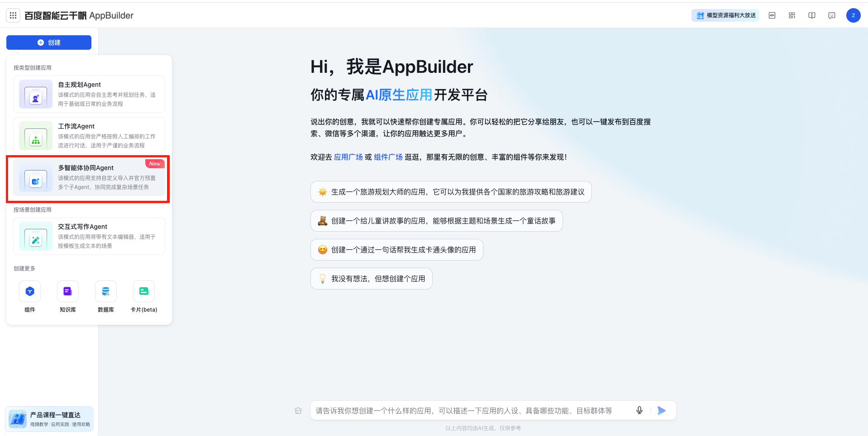The width and height of the screenshot is (868, 436).
Task: Choose the 旅游规划大师 suggestion prompt
Action: click(451, 192)
